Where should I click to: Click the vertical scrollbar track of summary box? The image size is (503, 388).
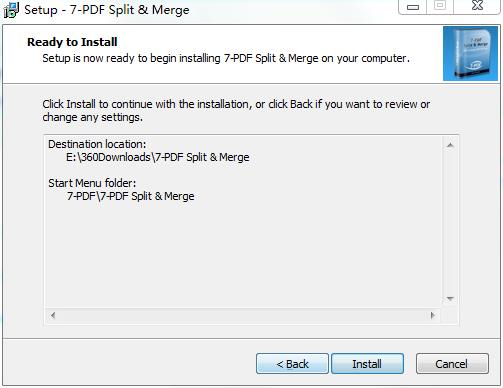pyautogui.click(x=450, y=222)
